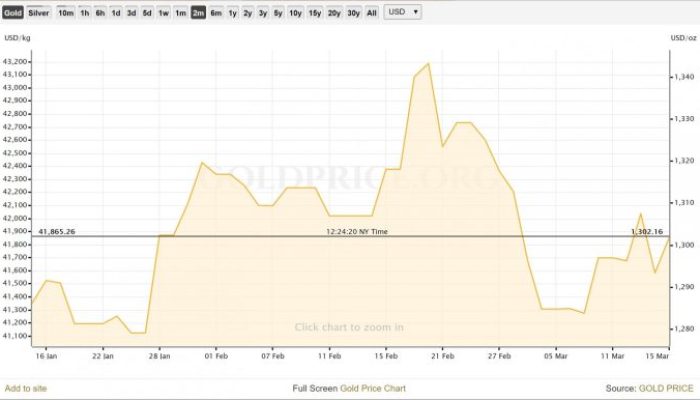
Task: Show the 30y price history
Action: tap(353, 12)
